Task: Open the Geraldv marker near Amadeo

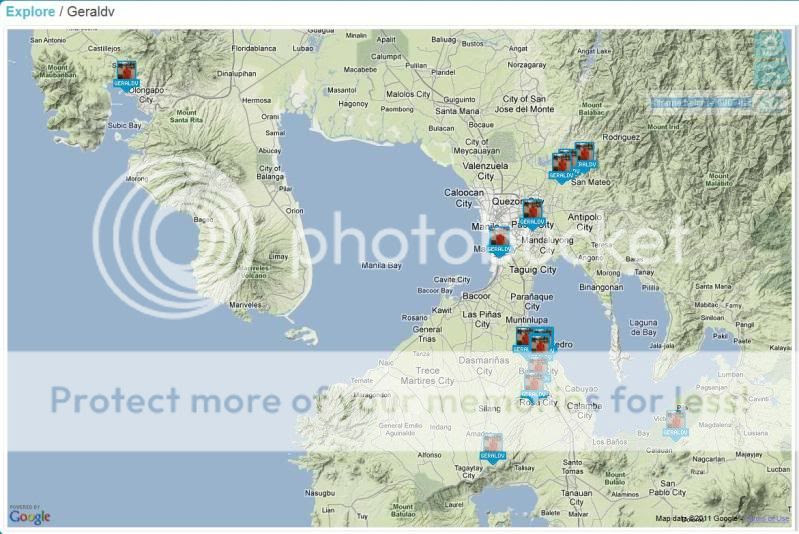Action: [492, 448]
